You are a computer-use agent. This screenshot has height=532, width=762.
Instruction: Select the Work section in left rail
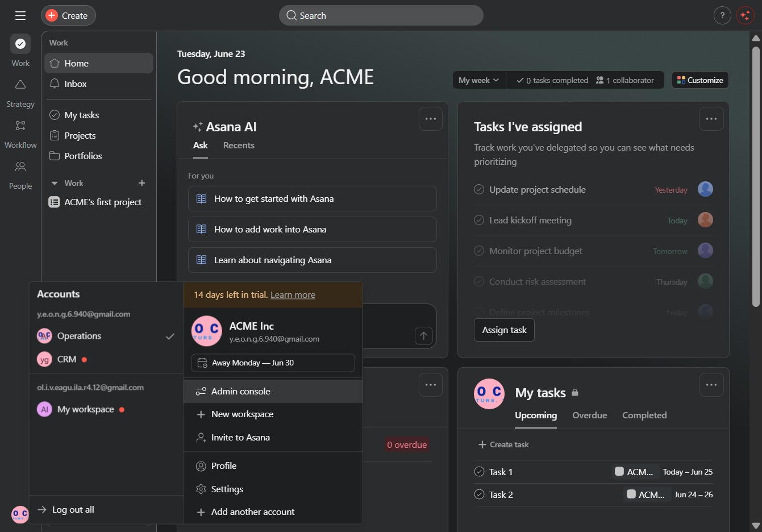point(20,51)
